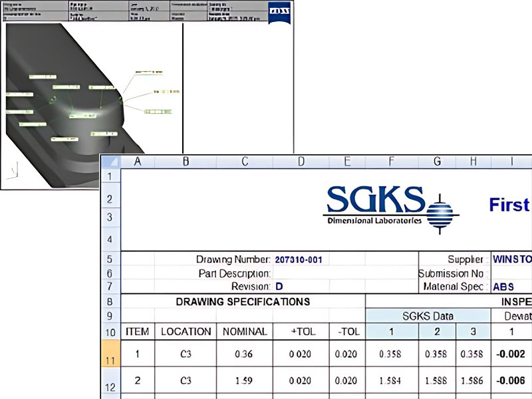532x399 pixels.
Task: Click the ZEISS logo in the report header
Action: [x=279, y=13]
